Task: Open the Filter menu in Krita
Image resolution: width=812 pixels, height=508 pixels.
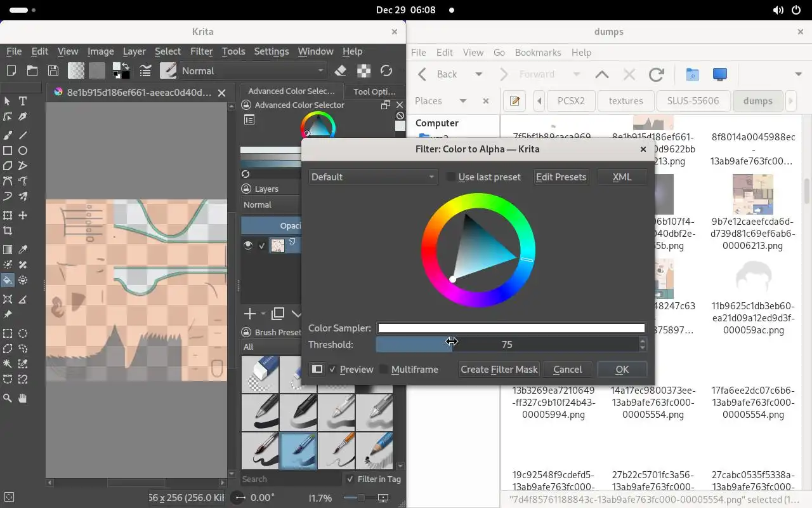Action: (201, 51)
